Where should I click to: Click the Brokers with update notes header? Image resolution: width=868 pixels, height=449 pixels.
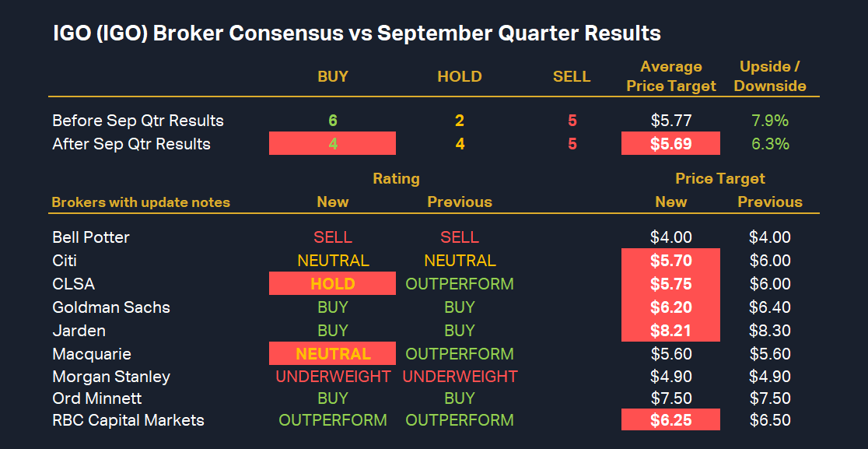click(x=141, y=202)
